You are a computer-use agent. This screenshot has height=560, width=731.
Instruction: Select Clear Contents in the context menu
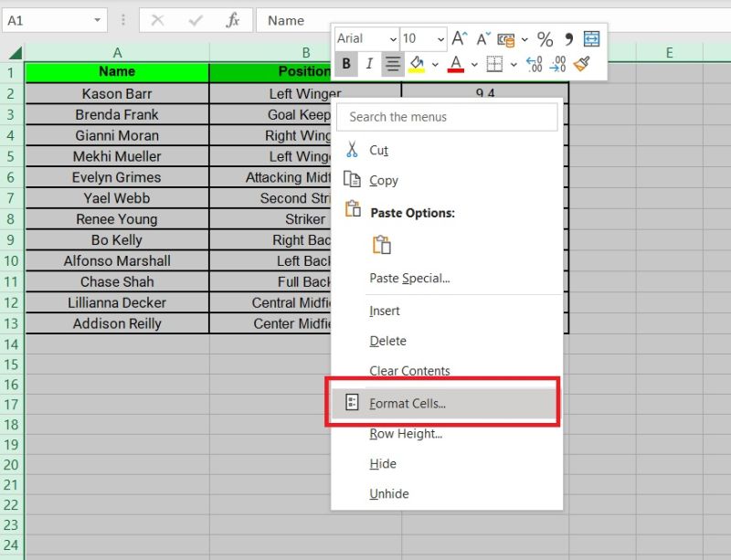pos(408,371)
